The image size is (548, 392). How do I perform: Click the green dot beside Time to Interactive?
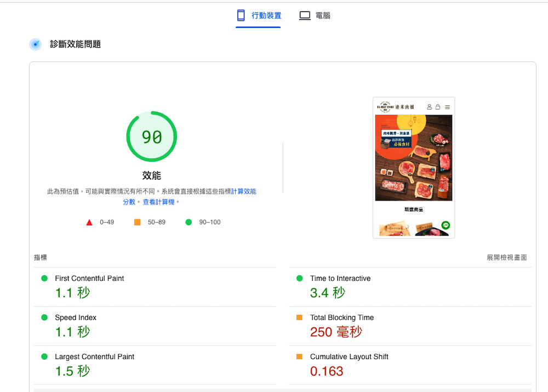coord(300,279)
